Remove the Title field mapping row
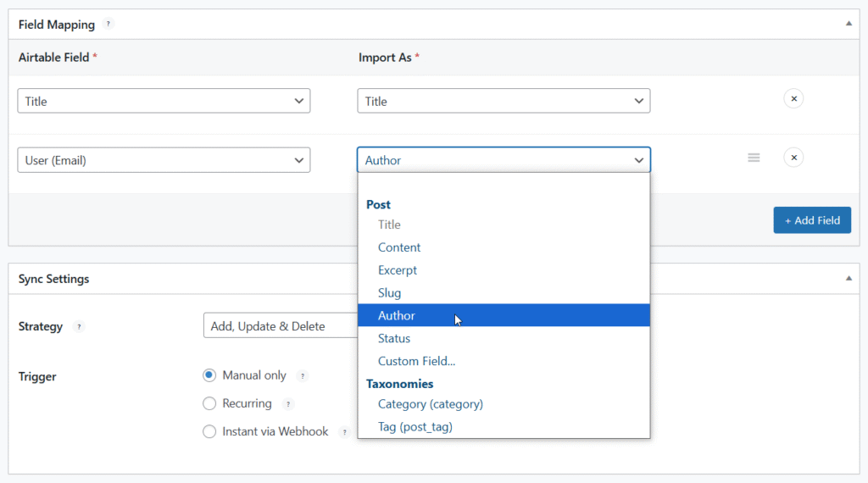Screen dimensions: 868x483 793,99
